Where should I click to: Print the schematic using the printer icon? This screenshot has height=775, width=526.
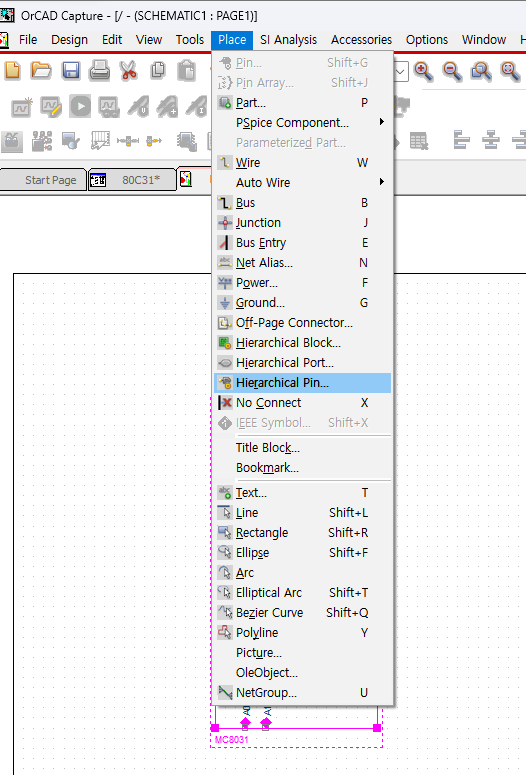click(x=99, y=71)
